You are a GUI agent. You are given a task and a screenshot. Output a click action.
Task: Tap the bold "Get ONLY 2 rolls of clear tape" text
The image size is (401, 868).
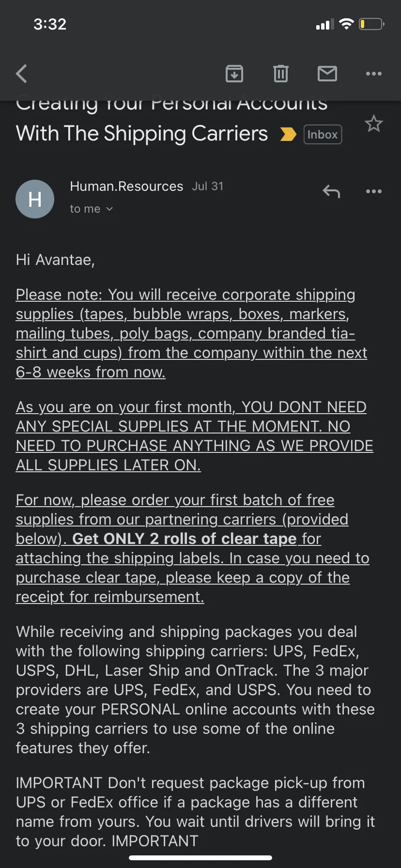[x=184, y=539]
